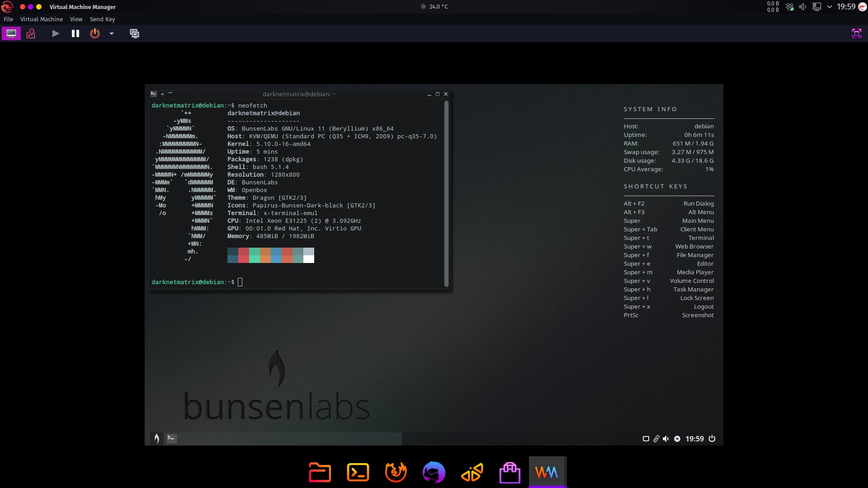Pause the virtual machine
The width and height of the screenshot is (868, 488).
point(75,33)
